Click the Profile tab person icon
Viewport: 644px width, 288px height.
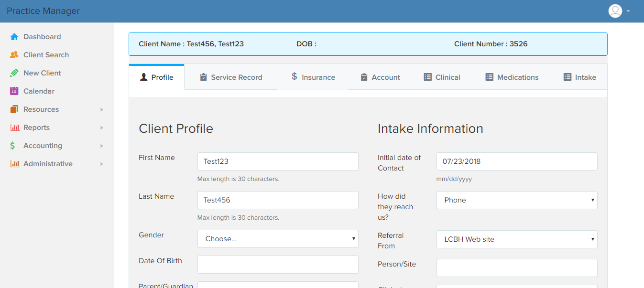point(143,77)
